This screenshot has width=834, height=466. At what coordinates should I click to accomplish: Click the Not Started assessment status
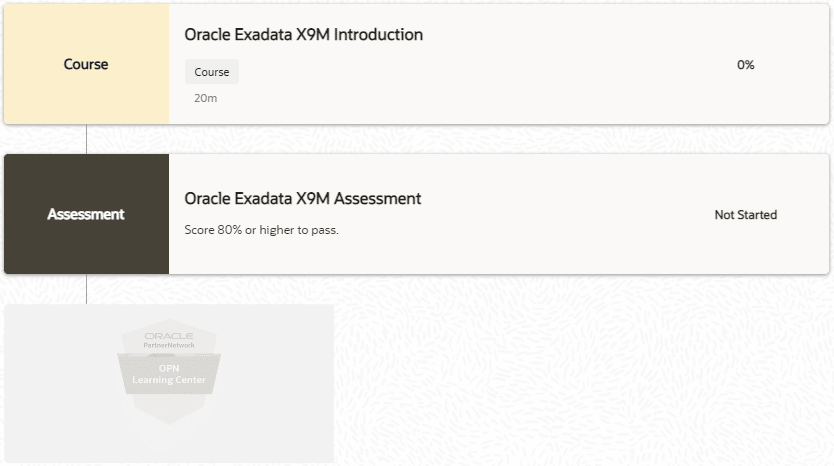[x=745, y=215]
